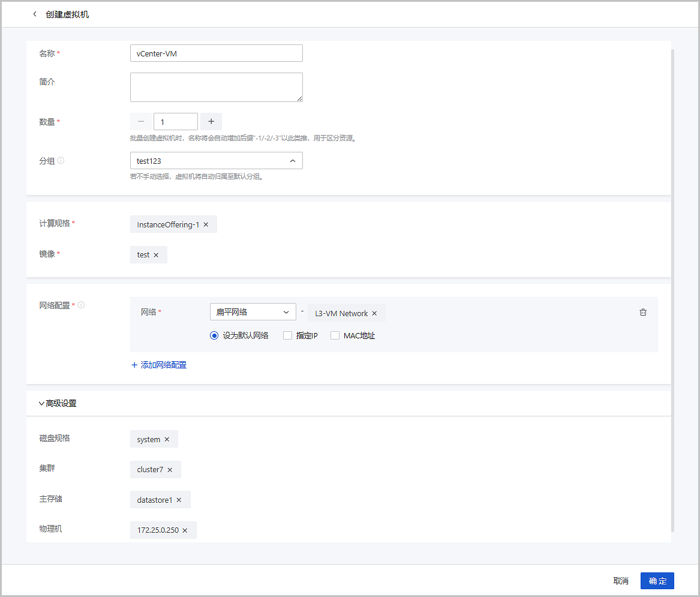
Task: Click the 数量 number input field
Action: coord(176,121)
